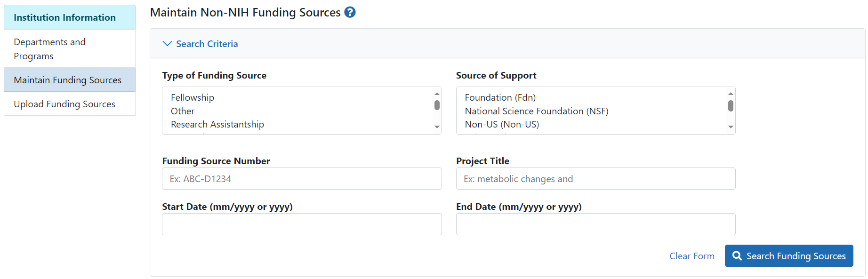Screen dimensions: 868x279
Task: Click the Type of Funding Source list down arrow
Action: [437, 127]
